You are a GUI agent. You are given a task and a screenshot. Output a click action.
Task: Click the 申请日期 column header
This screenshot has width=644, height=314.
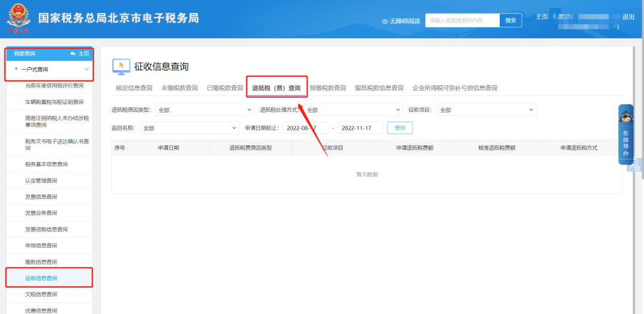pos(168,148)
